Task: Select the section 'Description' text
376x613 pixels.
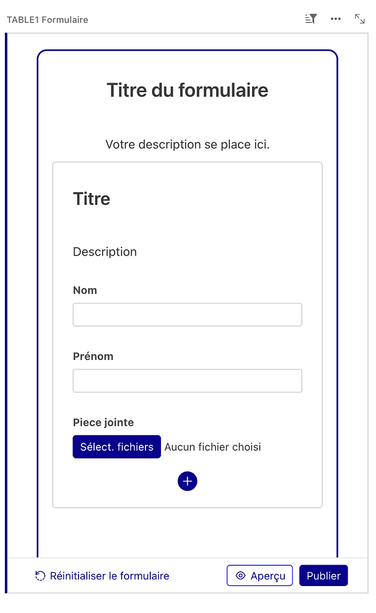Action: click(105, 252)
